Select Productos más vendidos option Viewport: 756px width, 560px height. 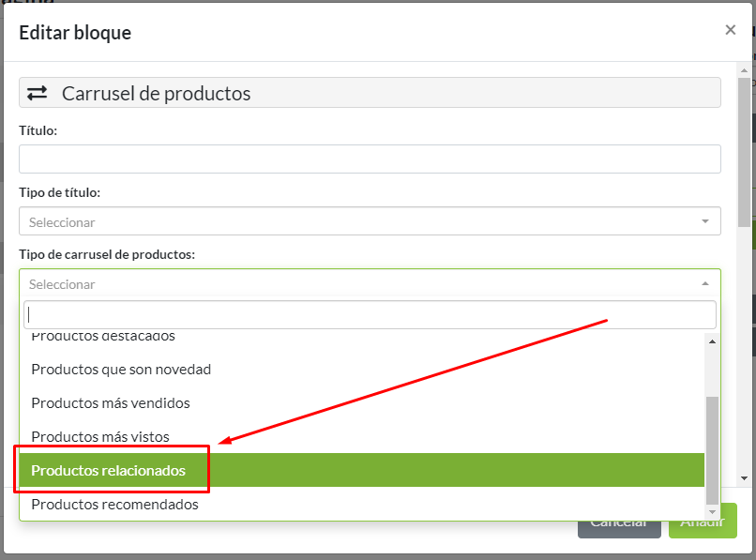point(111,403)
